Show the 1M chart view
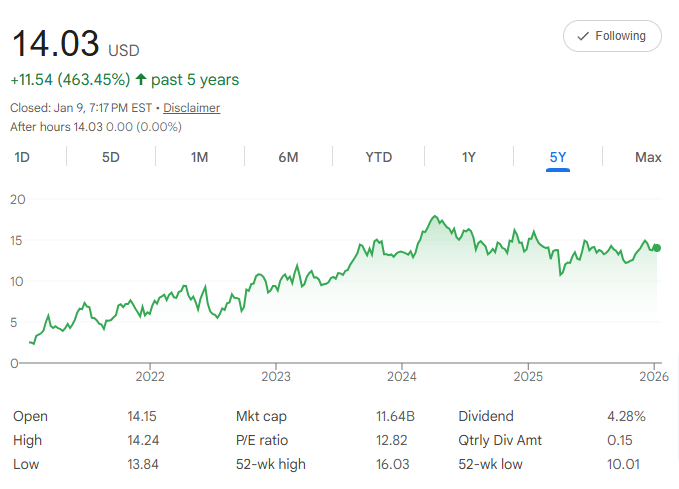 (199, 157)
